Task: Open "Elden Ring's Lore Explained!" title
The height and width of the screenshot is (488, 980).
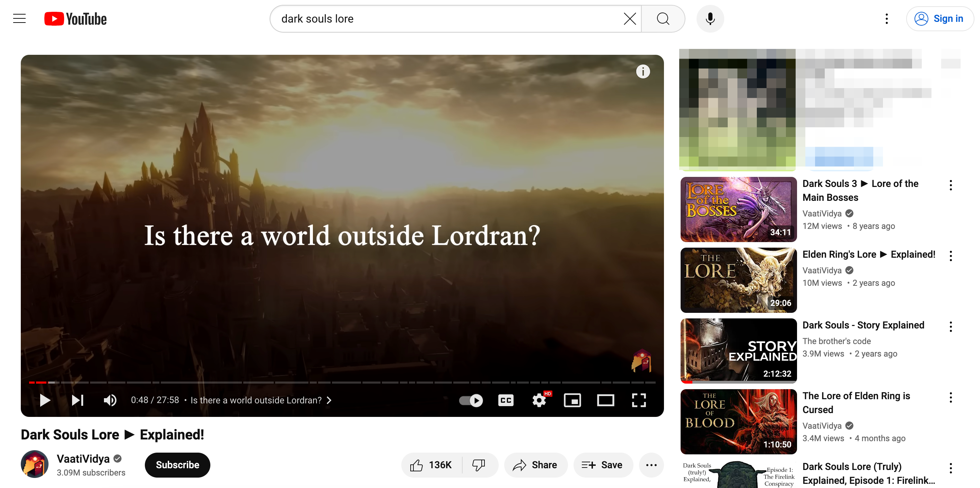Action: coord(868,254)
